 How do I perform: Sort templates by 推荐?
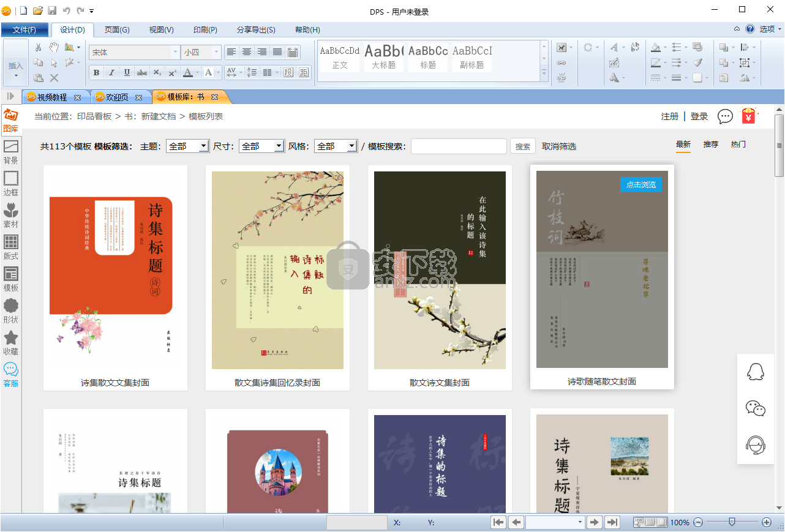click(711, 144)
